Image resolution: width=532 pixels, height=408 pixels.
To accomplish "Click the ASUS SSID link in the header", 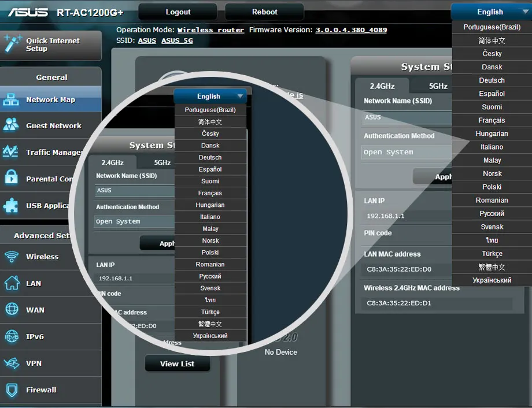I will click(147, 40).
